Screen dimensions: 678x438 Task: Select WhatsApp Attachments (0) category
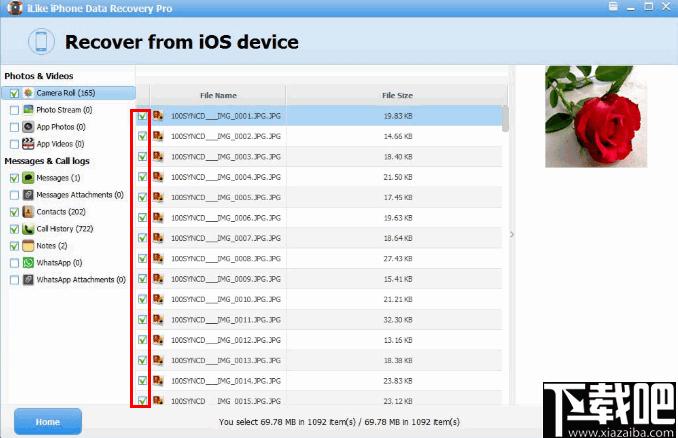tap(81, 280)
